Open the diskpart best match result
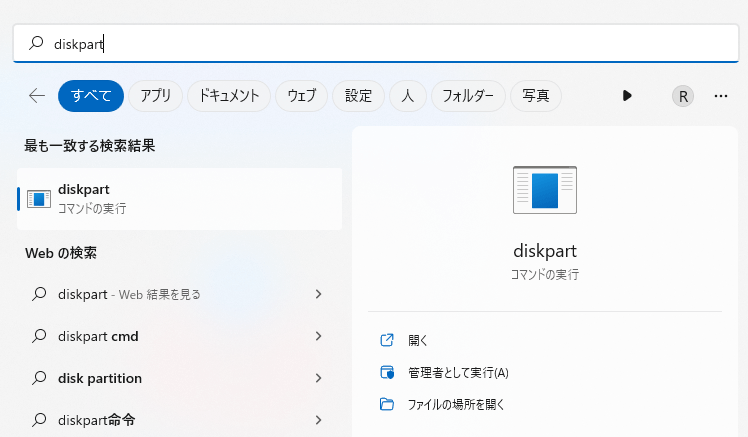The width and height of the screenshot is (748, 437). (x=180, y=198)
